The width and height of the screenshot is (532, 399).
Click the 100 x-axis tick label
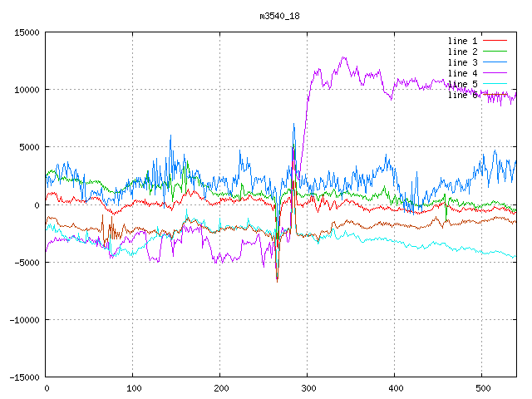pyautogui.click(x=133, y=388)
